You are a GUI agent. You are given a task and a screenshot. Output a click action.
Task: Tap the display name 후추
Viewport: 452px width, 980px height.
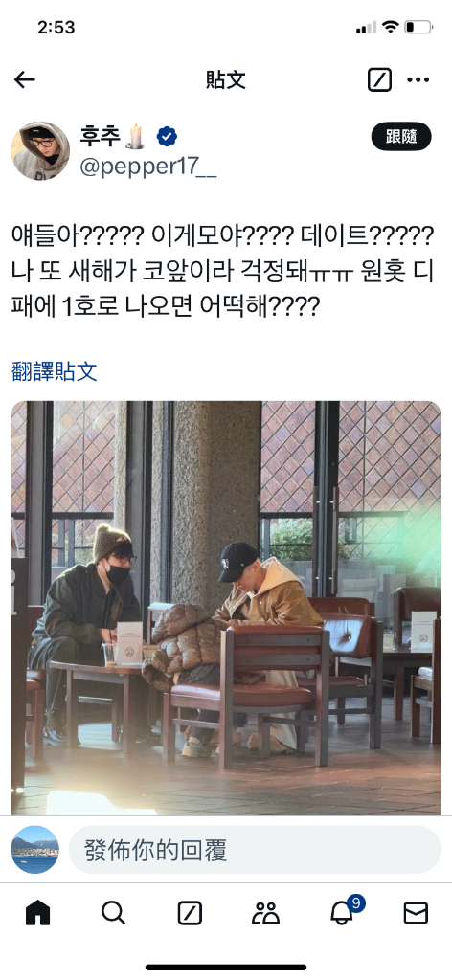coord(100,136)
